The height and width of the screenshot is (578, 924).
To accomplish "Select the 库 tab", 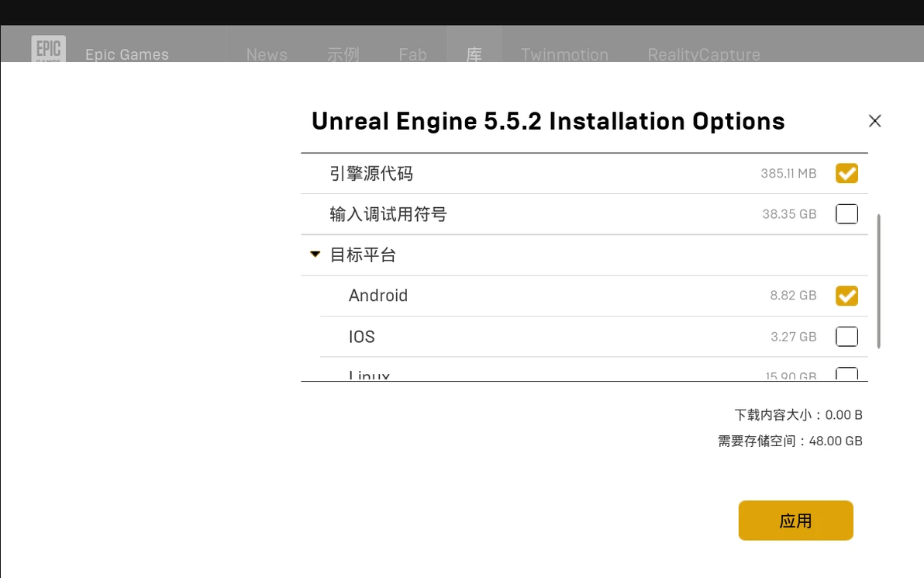I will 474,54.
